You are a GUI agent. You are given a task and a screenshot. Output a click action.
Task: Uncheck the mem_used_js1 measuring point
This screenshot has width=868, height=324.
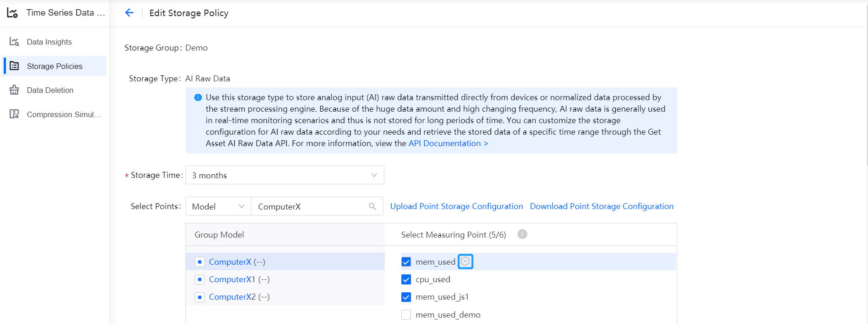(406, 297)
